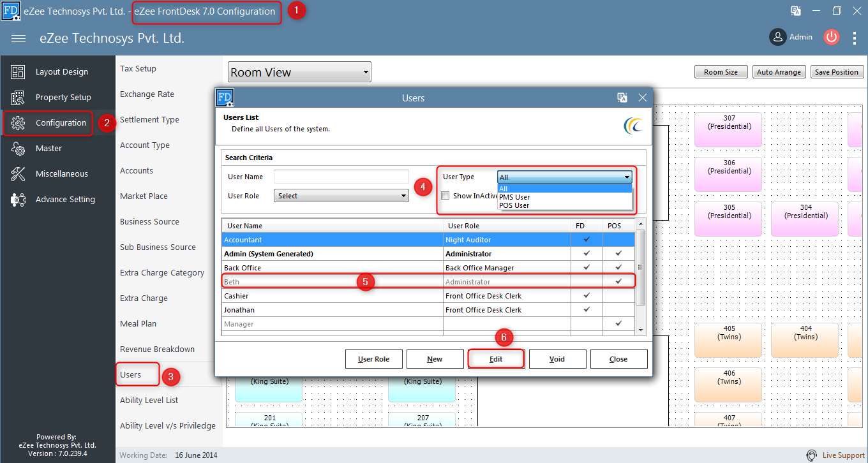Select the Beth user row

428,281
